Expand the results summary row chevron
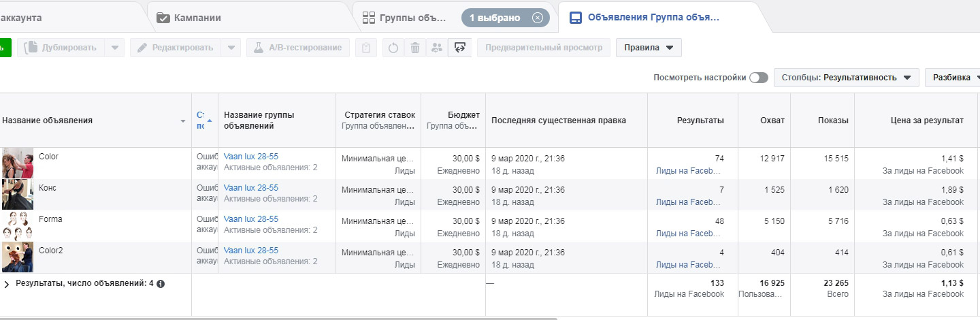Image resolution: width=980 pixels, height=320 pixels. tap(7, 284)
